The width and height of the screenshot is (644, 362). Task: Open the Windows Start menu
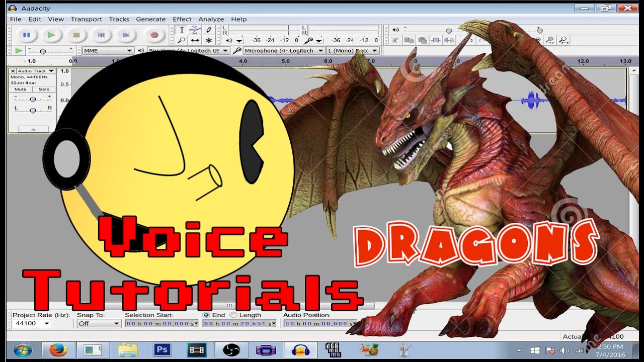pos(22,350)
